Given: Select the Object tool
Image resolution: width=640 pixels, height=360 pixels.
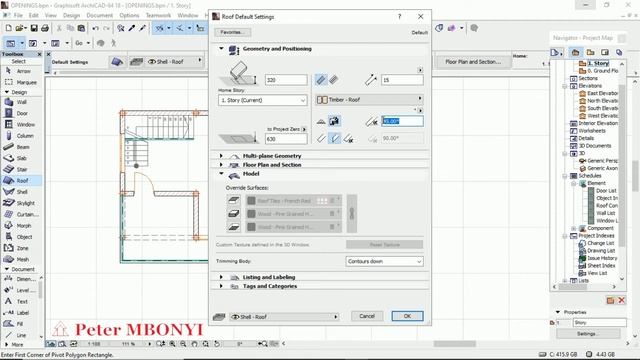Looking at the screenshot, I should [22, 237].
